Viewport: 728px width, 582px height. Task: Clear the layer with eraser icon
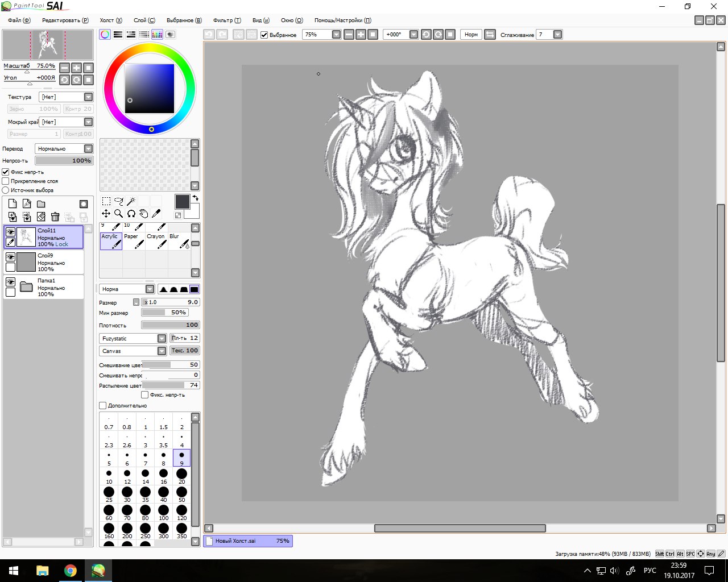41,217
